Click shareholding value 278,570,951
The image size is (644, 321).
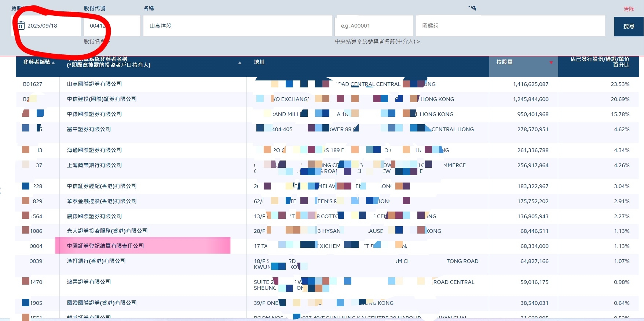tap(533, 129)
